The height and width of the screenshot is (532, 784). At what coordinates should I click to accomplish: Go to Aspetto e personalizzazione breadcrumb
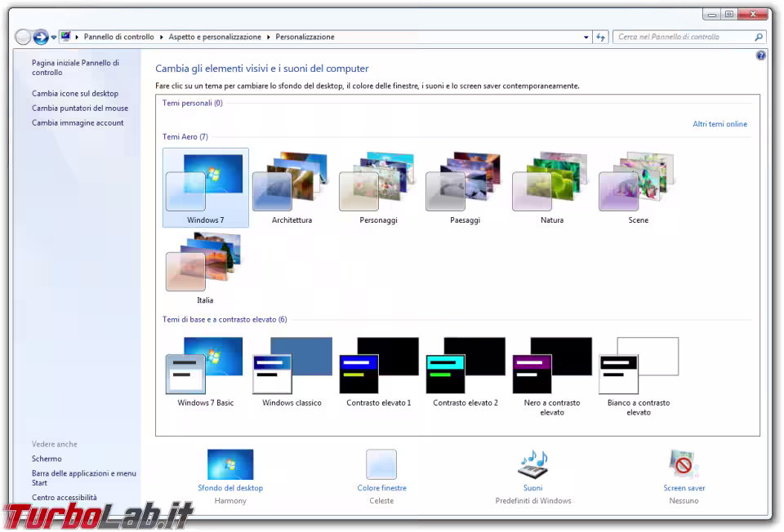click(x=215, y=37)
